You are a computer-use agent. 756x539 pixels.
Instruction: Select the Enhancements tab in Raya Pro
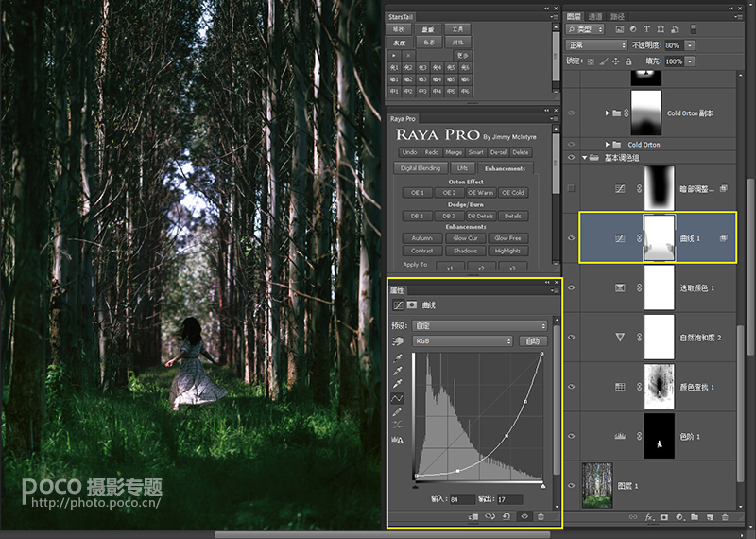(505, 168)
